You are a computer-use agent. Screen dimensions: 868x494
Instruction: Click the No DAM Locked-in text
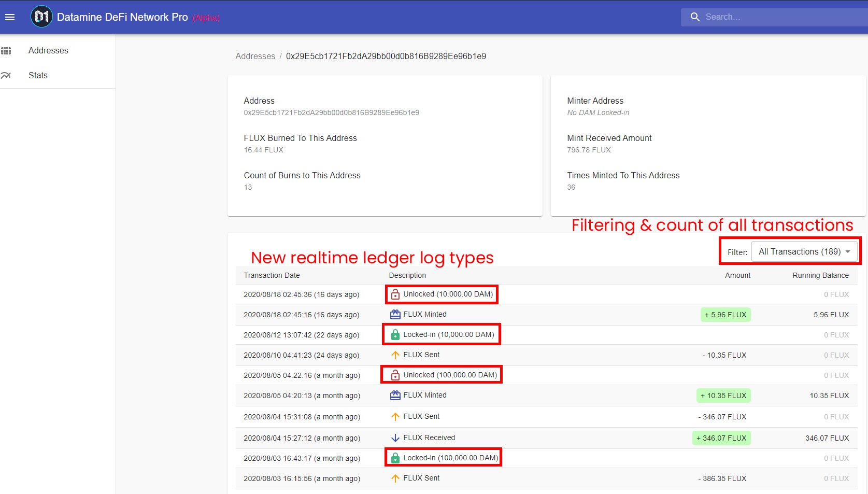598,112
